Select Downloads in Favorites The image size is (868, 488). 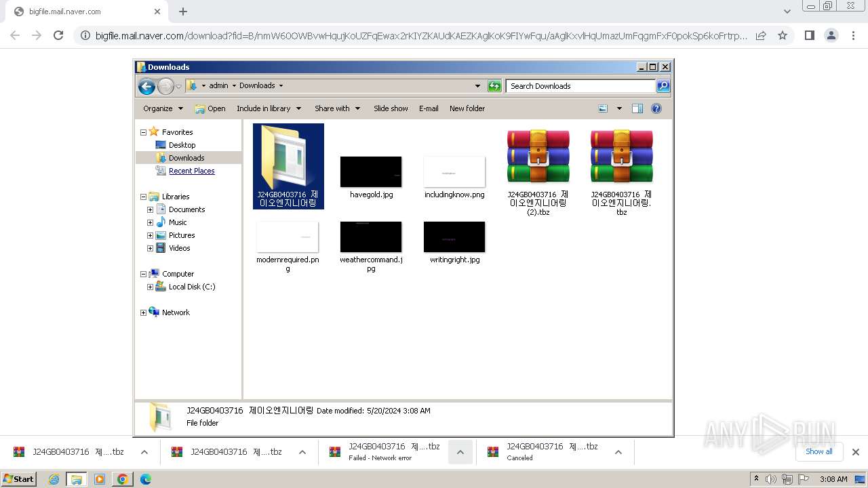[x=186, y=158]
